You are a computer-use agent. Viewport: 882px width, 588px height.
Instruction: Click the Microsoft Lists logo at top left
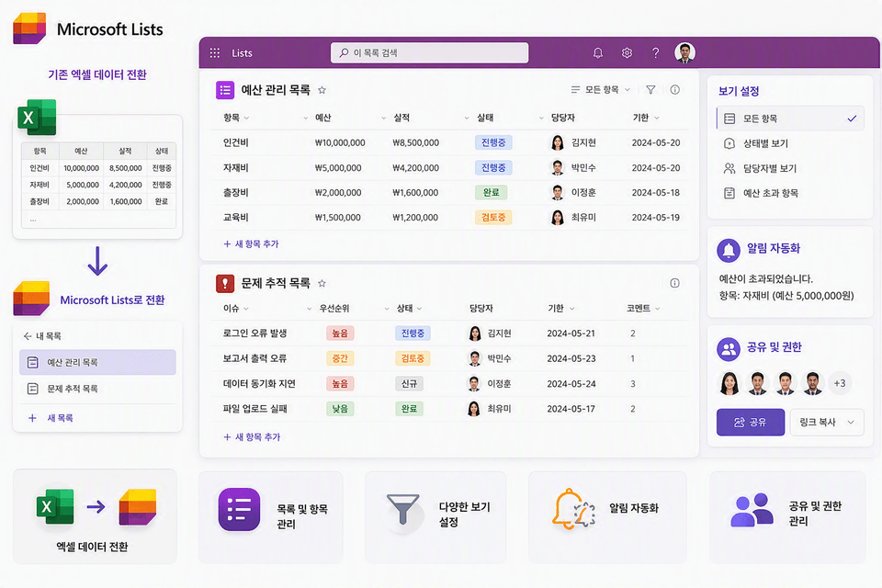click(x=29, y=28)
